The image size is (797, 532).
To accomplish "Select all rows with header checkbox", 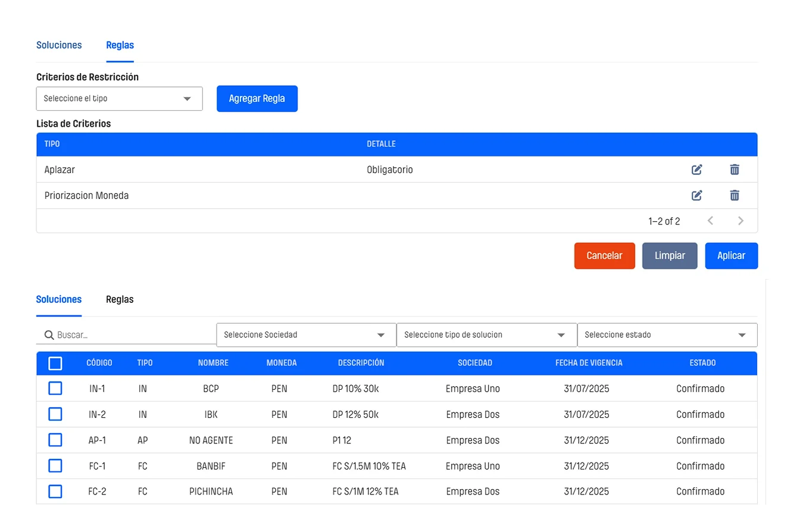I will (x=55, y=363).
